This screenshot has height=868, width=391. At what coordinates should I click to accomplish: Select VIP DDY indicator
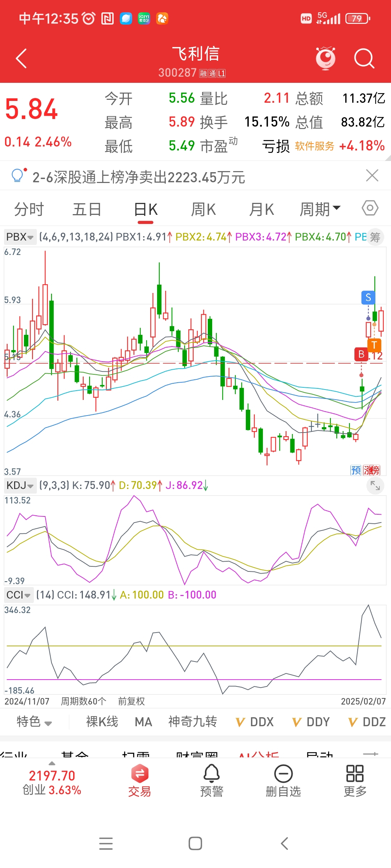[x=311, y=722]
